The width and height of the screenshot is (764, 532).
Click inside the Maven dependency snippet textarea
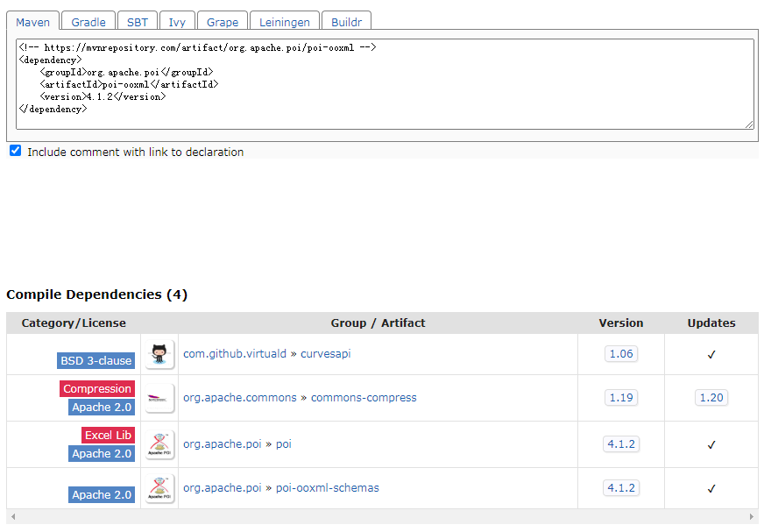(385, 84)
